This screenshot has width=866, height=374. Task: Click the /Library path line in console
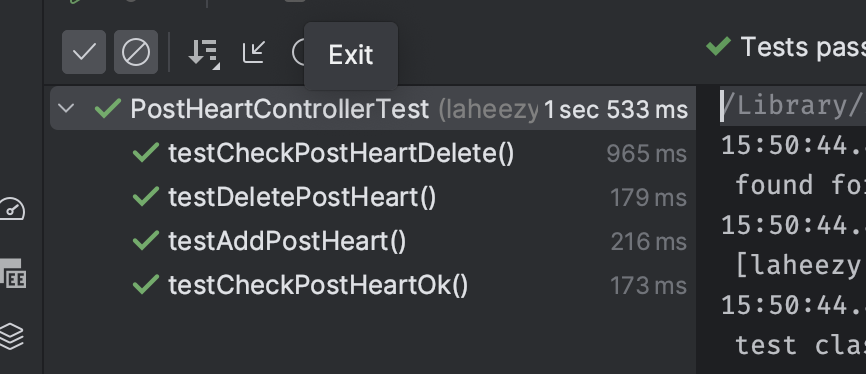(793, 106)
